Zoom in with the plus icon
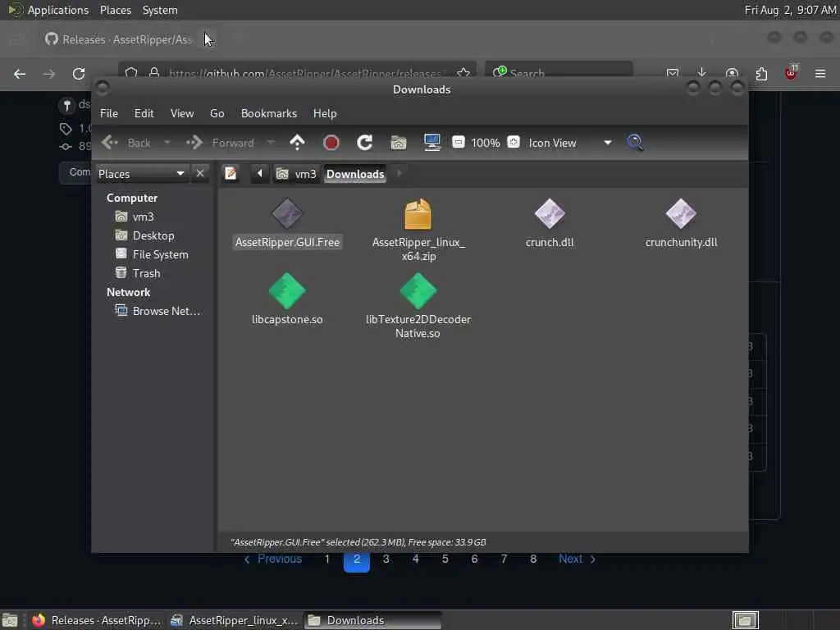This screenshot has width=840, height=630. [x=514, y=142]
